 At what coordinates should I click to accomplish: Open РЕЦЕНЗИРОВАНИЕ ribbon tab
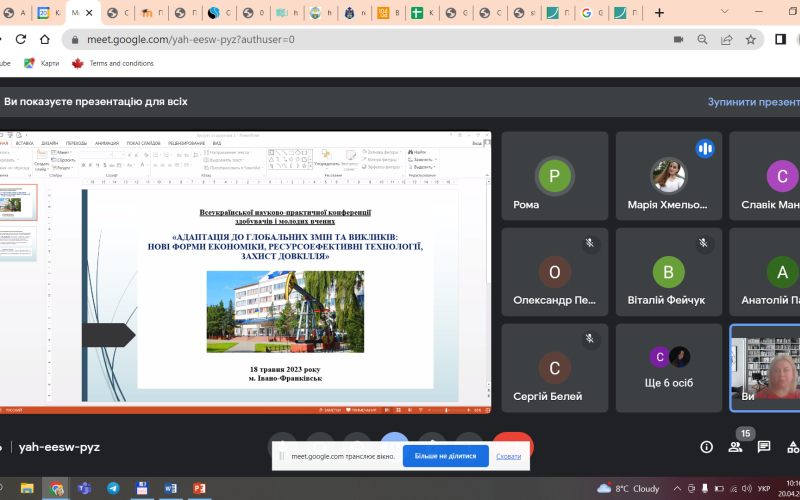[x=186, y=143]
